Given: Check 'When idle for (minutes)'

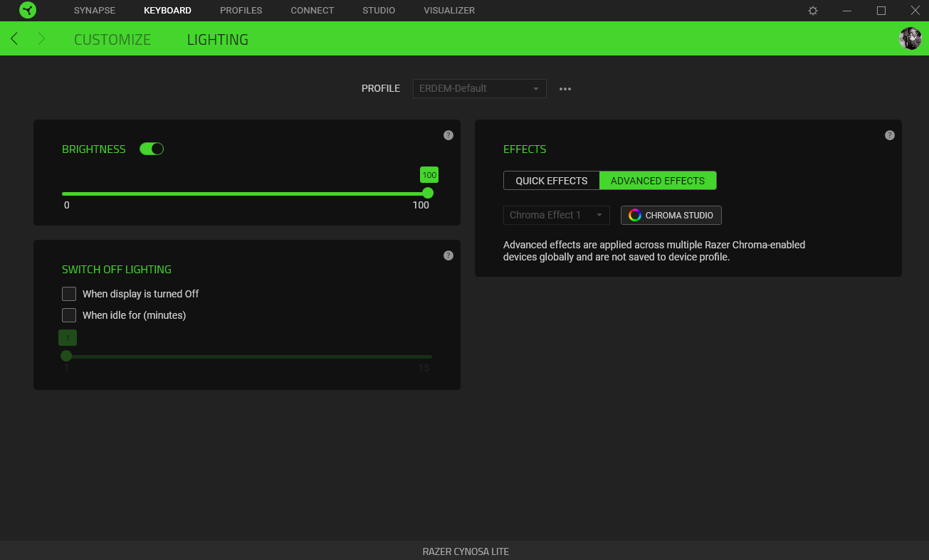Looking at the screenshot, I should (69, 315).
